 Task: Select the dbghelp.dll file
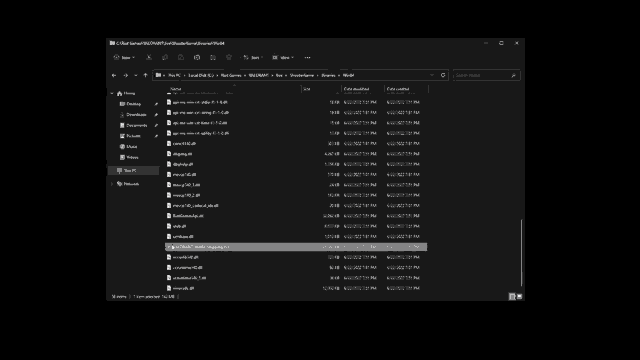tap(296, 164)
